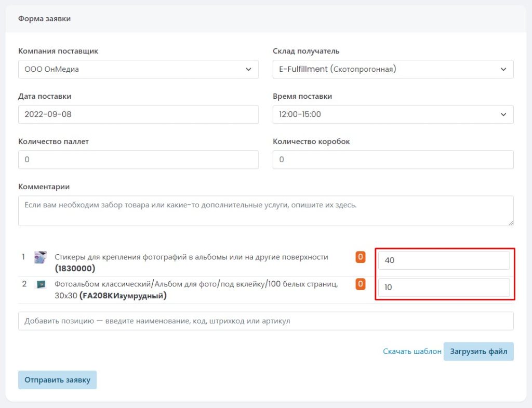The height and width of the screenshot is (408, 532).
Task: Click orange badge beside stickers item
Action: point(361,257)
